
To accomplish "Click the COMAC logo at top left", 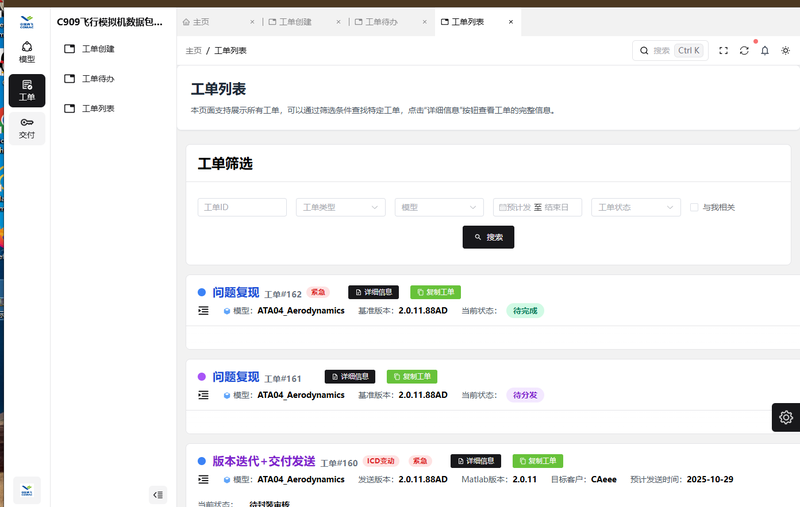I will coord(27,22).
